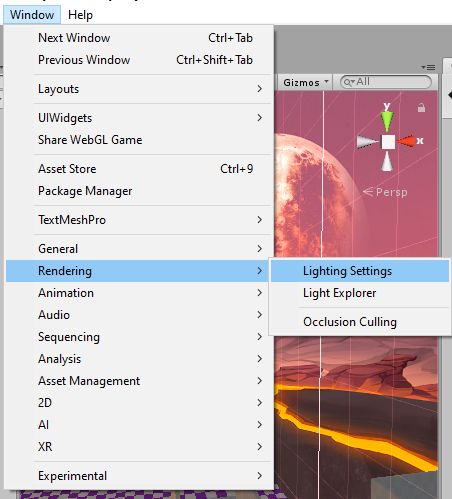Expand the Experimental submenu
Screen dimensions: 452x499
[x=139, y=476]
